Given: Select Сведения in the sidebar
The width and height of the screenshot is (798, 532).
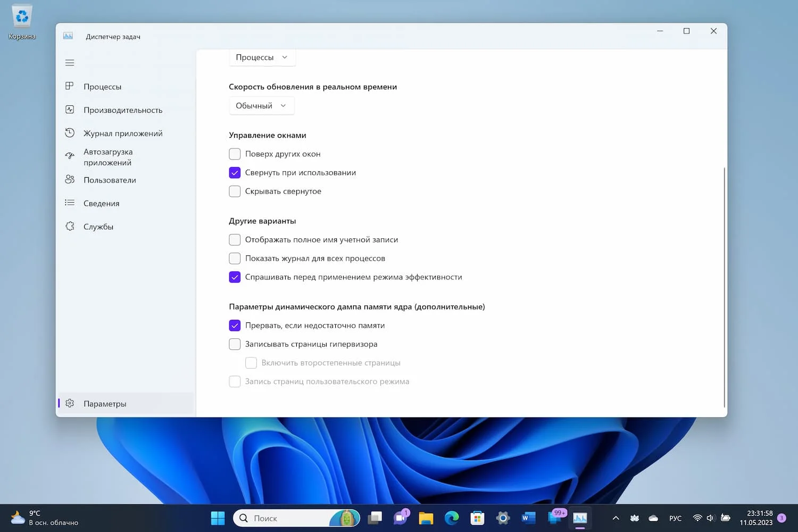Looking at the screenshot, I should click(x=101, y=203).
